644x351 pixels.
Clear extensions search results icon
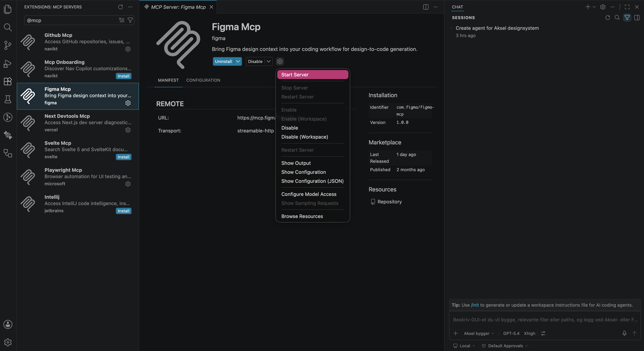point(121,20)
